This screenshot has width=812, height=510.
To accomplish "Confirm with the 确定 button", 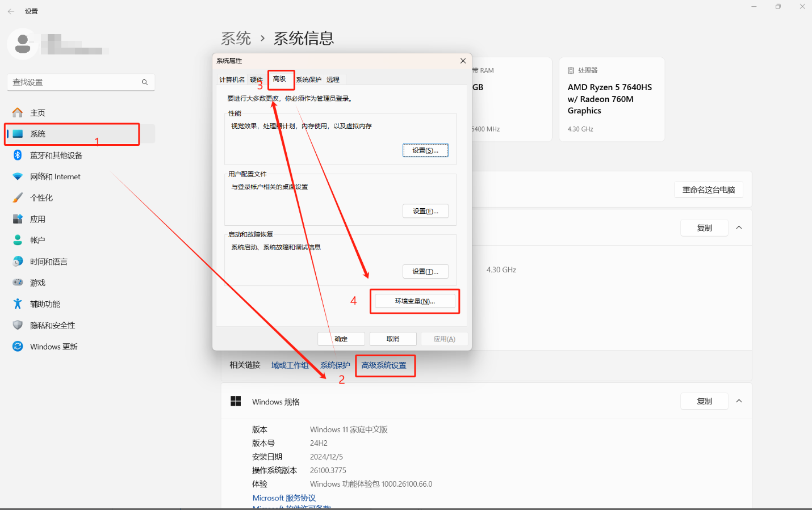I will coord(341,339).
